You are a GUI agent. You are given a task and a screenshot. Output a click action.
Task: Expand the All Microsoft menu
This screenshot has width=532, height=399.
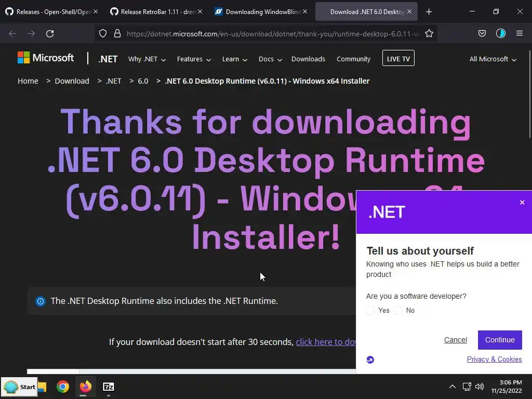point(493,59)
